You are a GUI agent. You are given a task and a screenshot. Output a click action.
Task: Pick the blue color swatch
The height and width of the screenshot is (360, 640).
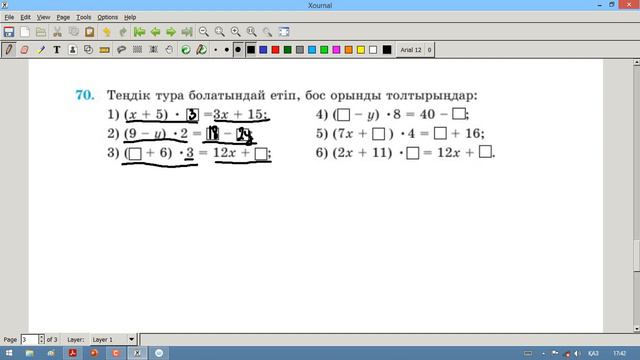pos(263,50)
